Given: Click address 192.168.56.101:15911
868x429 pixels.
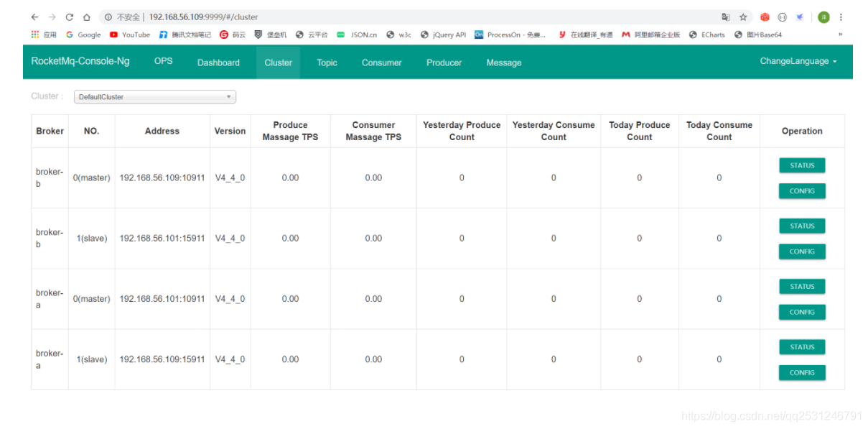Looking at the screenshot, I should point(162,239).
